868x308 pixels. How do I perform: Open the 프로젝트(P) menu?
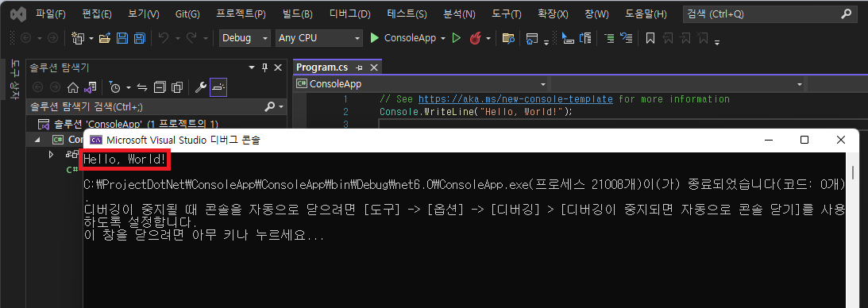(241, 13)
